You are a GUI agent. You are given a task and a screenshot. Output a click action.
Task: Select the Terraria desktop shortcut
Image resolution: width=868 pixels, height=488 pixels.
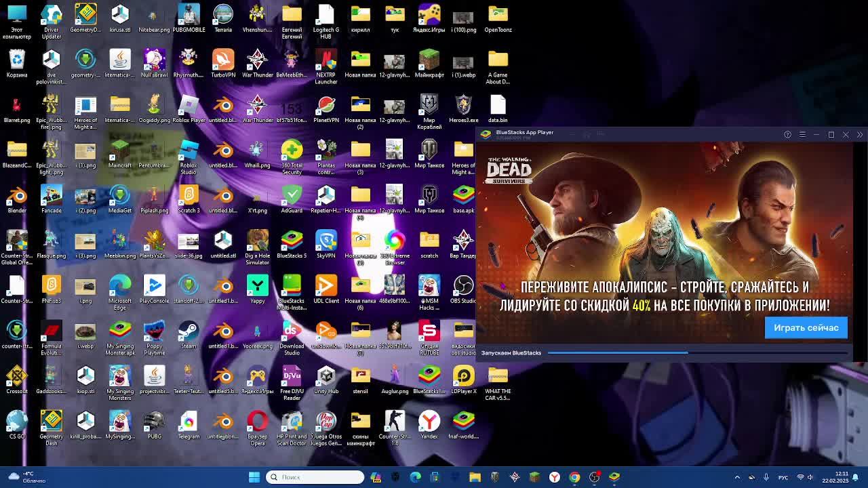[223, 19]
